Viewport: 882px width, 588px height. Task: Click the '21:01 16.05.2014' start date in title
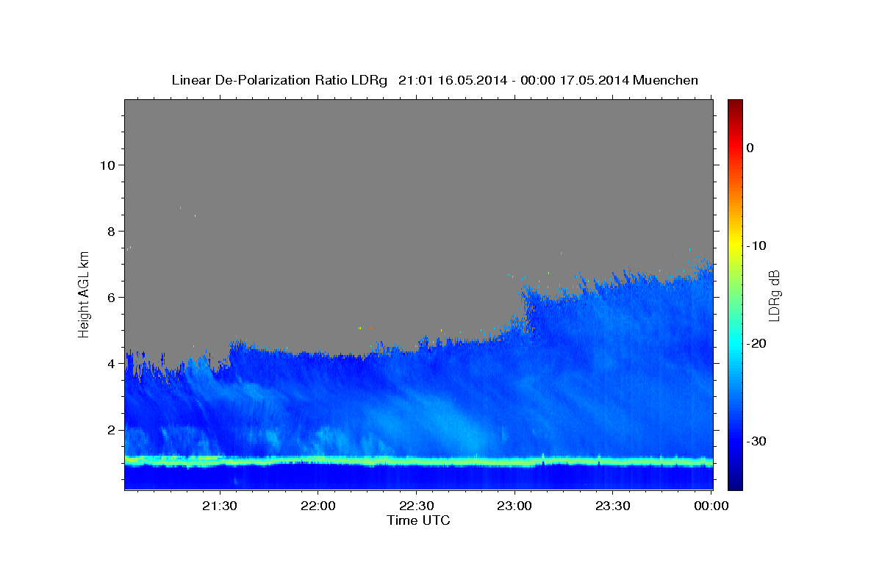(453, 80)
